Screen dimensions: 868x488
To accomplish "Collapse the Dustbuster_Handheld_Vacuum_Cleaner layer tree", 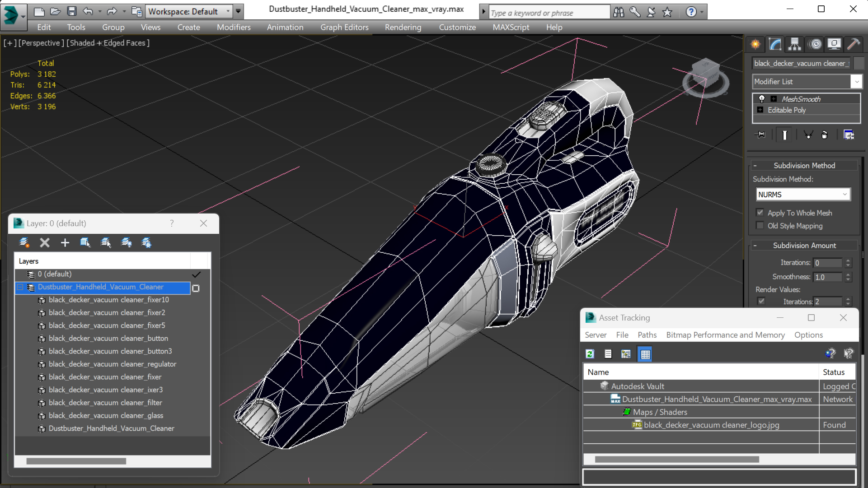I will coord(20,287).
